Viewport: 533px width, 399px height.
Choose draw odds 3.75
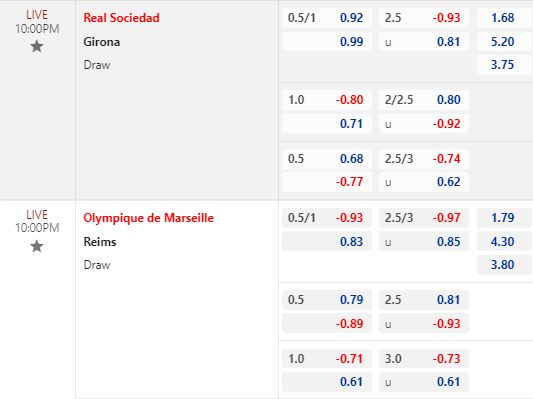[x=504, y=65]
